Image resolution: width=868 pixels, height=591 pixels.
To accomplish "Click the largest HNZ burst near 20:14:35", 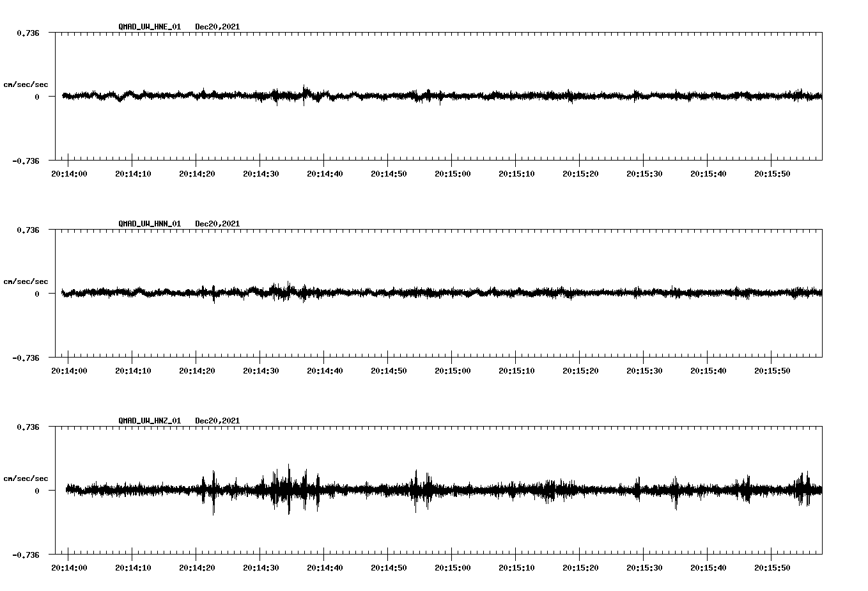I will 289,489.
